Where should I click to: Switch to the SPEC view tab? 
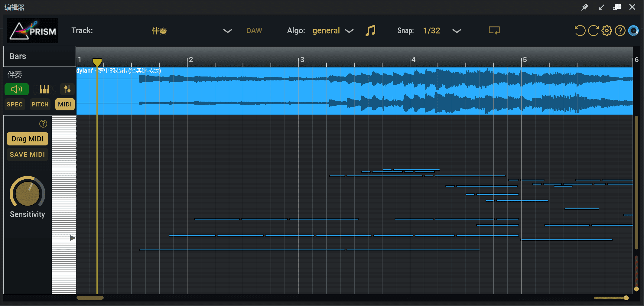tap(15, 104)
